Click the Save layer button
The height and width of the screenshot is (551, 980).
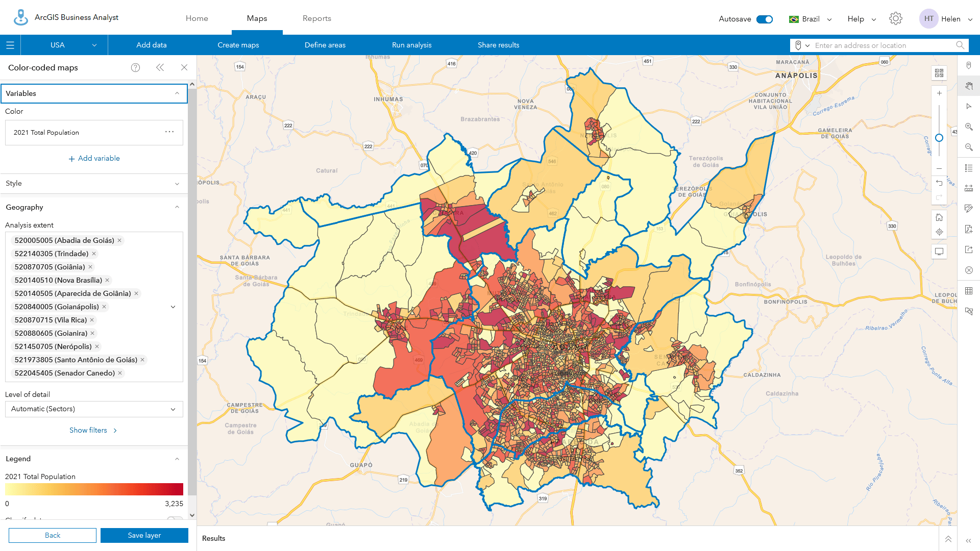pyautogui.click(x=144, y=535)
